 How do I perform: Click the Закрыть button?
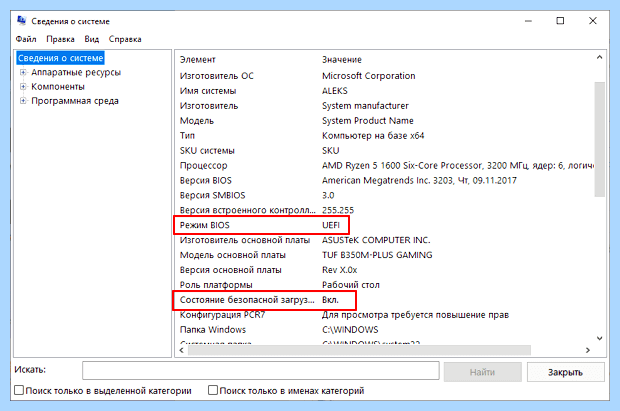click(x=565, y=372)
